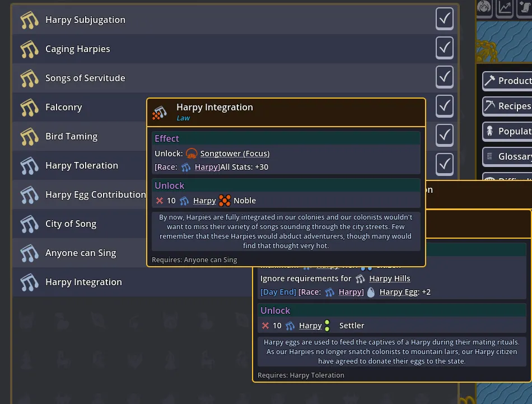Follow the Harpy Hills link
This screenshot has width=532, height=404.
click(390, 278)
